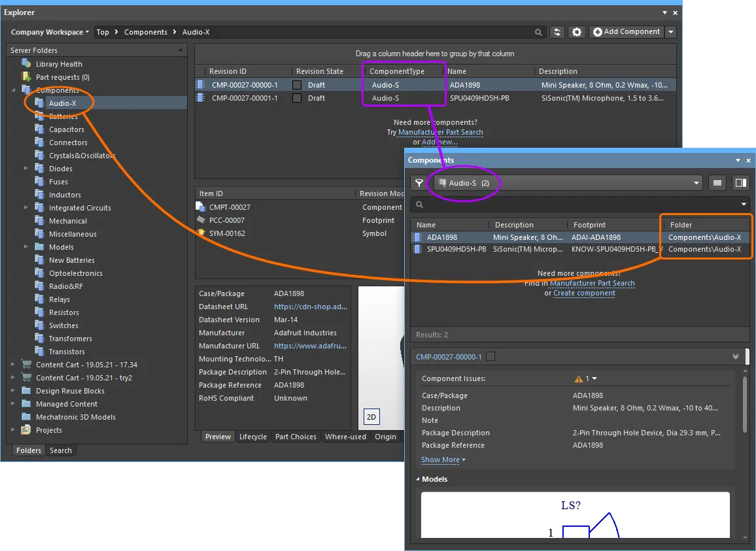Open the Audio-S (2) category dropdown
The image size is (756, 551).
[x=568, y=183]
